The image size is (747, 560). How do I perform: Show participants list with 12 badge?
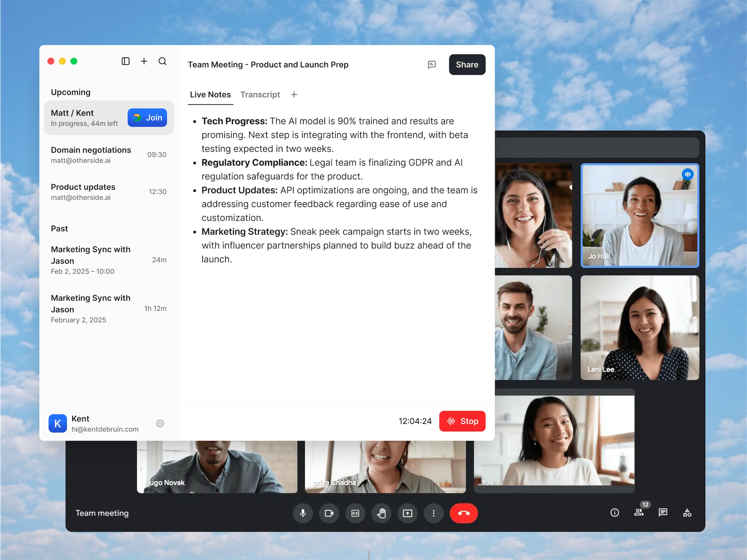tap(639, 512)
